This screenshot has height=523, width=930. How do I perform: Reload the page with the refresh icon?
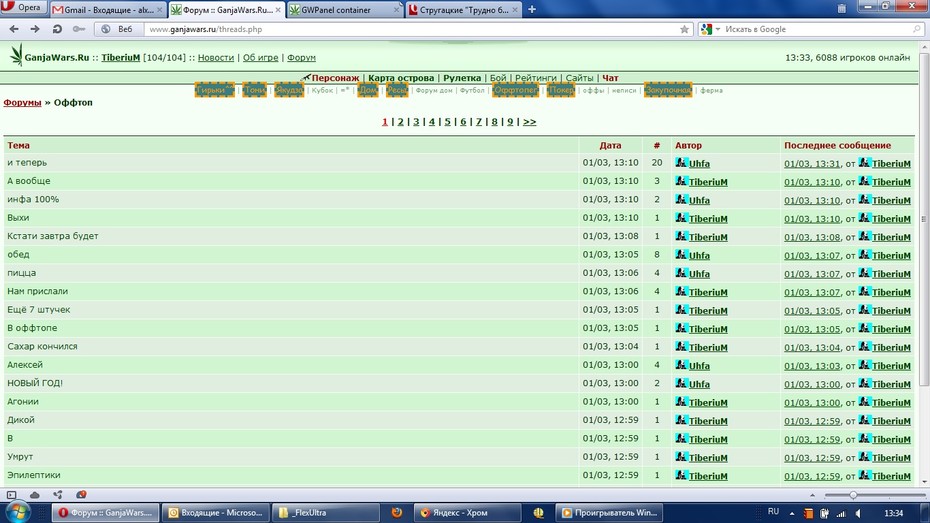tap(57, 29)
